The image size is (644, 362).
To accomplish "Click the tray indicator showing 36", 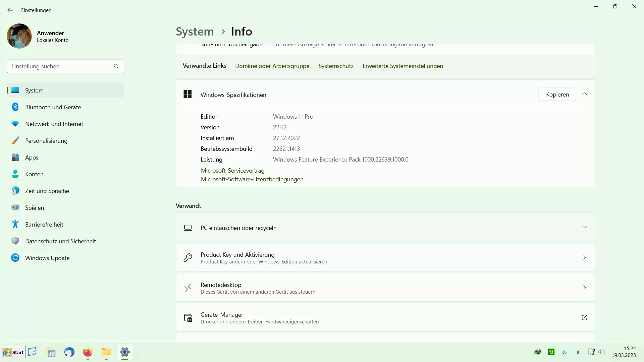I will pos(564,352).
